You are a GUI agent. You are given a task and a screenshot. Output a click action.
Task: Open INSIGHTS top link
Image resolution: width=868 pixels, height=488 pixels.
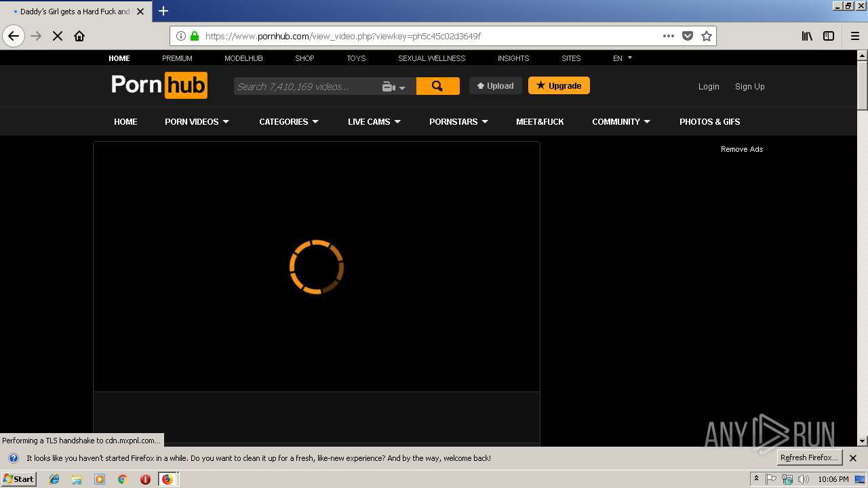513,58
